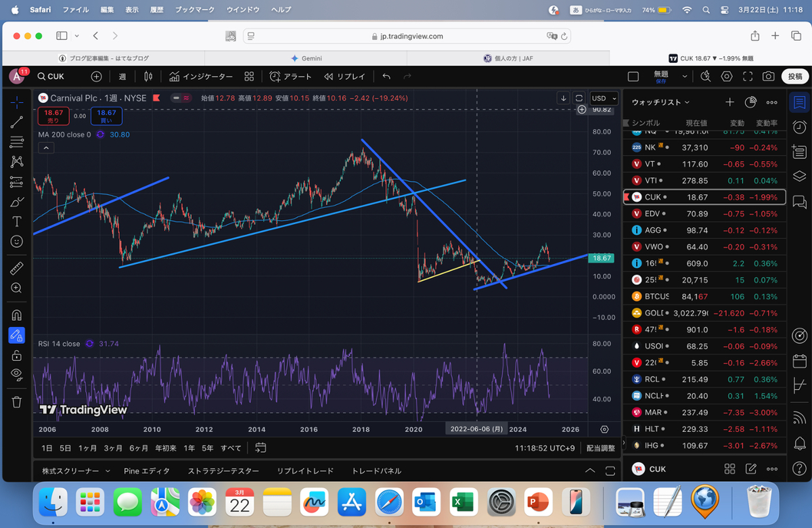Open the object tree layers sidebar icon

pyautogui.click(x=799, y=177)
